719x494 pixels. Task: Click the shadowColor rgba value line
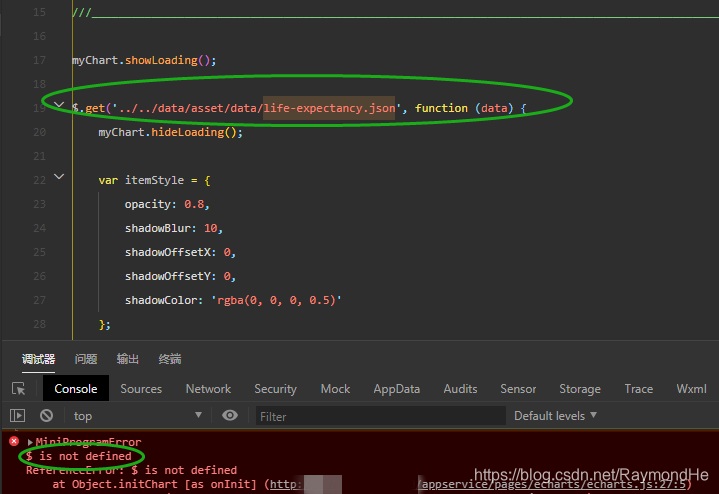tap(233, 300)
